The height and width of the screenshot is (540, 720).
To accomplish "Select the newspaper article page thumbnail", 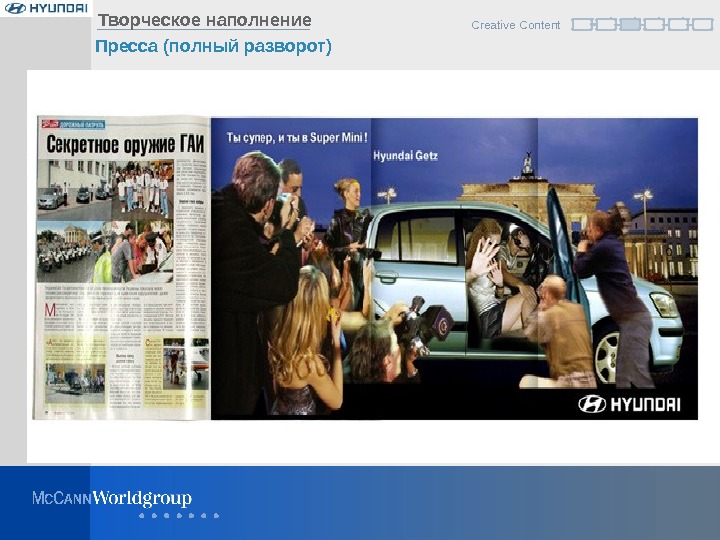I will tap(122, 267).
